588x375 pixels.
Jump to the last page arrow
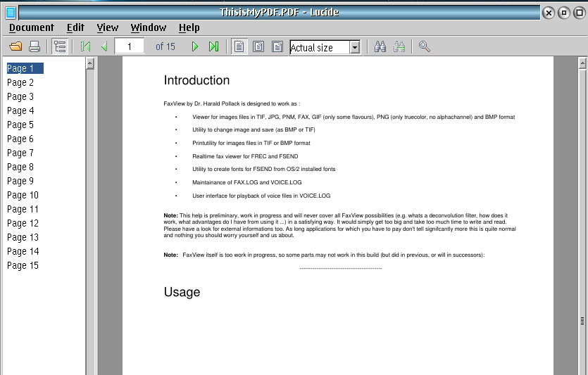[213, 47]
